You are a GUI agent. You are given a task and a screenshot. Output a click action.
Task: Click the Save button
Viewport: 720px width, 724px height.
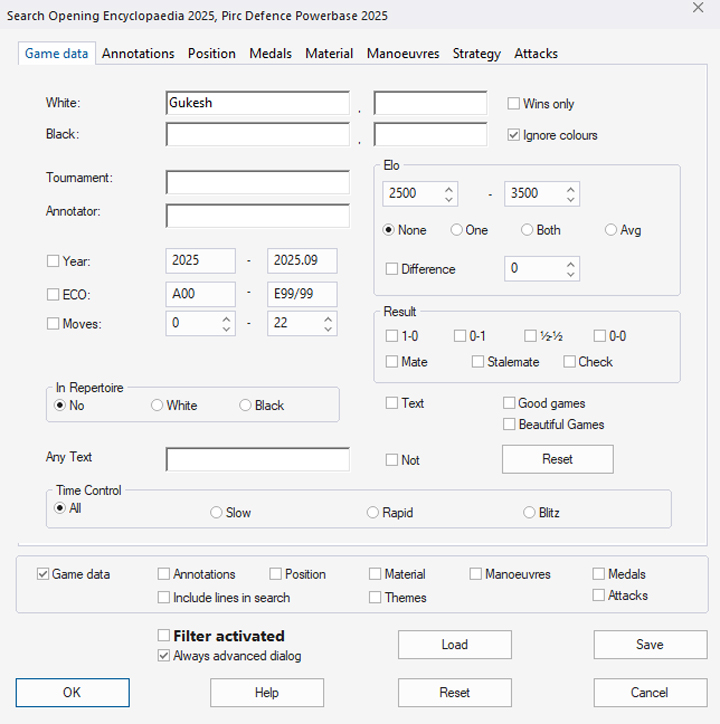pyautogui.click(x=650, y=645)
